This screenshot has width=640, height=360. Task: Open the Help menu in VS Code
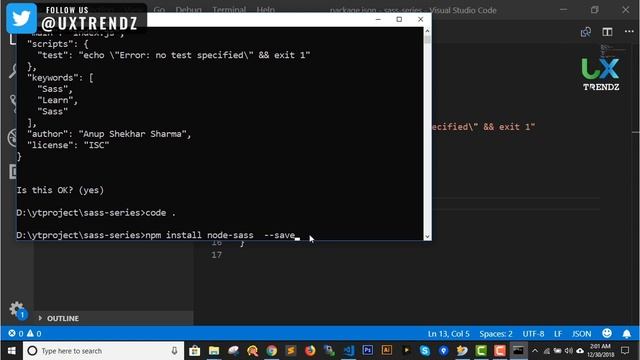tap(265, 9)
